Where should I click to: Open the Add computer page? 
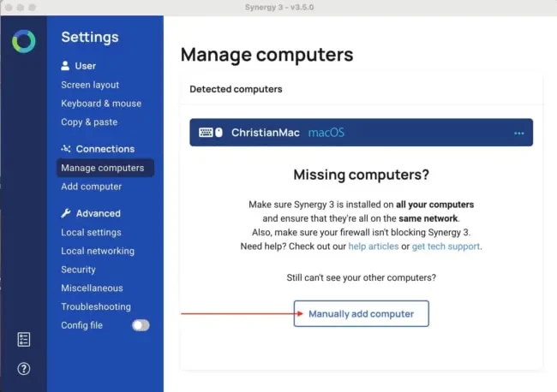coord(92,187)
